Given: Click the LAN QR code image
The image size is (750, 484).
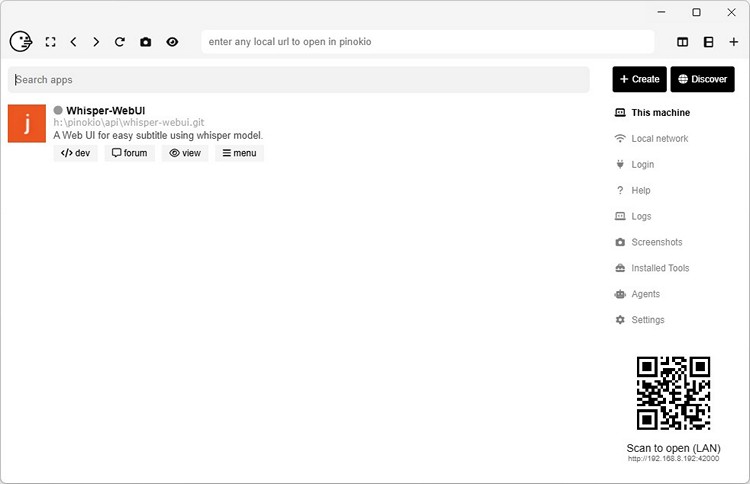Looking at the screenshot, I should [x=673, y=393].
